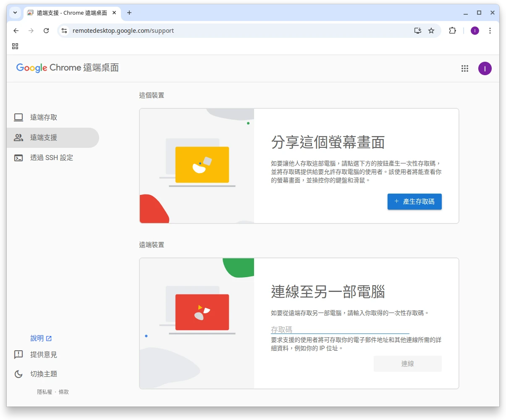Click the 存取碼 access code input field

pyautogui.click(x=340, y=329)
